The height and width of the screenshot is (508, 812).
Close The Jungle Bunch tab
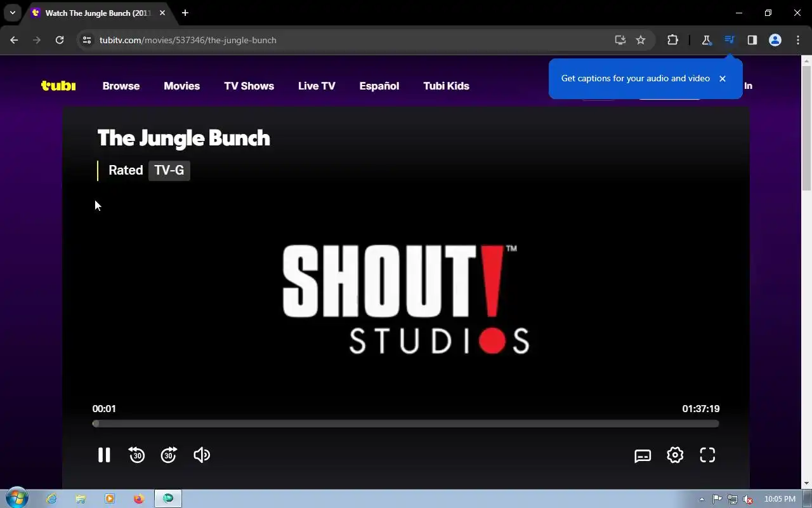pyautogui.click(x=162, y=13)
